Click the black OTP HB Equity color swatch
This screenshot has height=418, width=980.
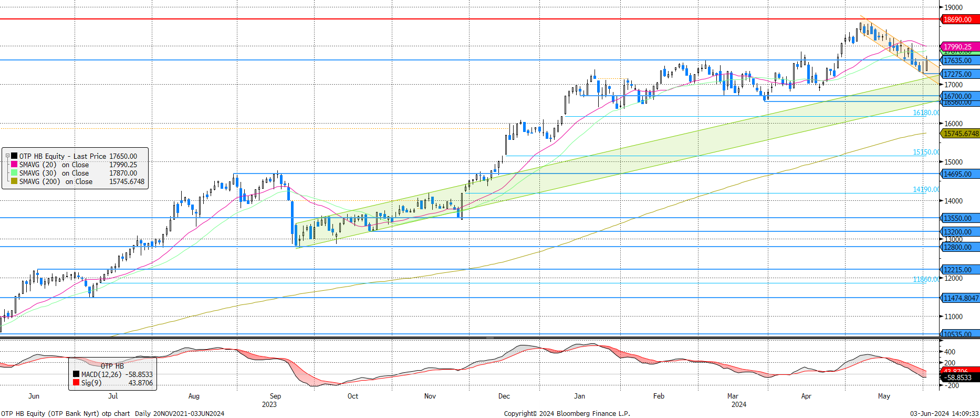pos(14,156)
